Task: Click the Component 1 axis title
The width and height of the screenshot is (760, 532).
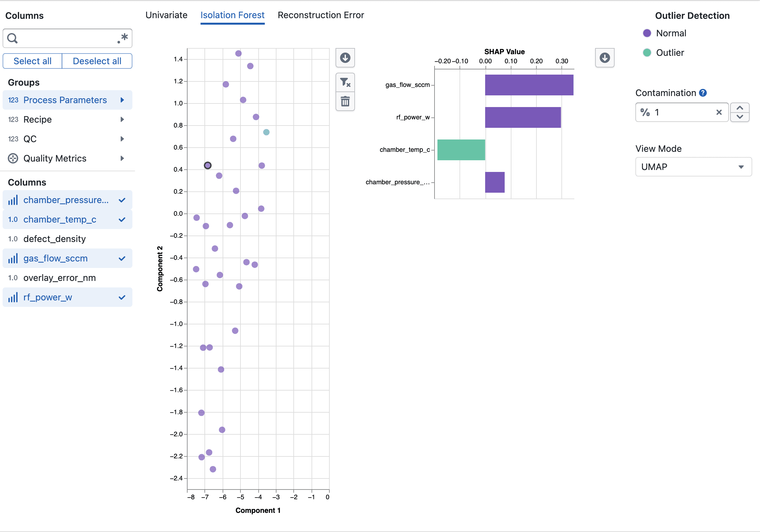Action: [258, 511]
